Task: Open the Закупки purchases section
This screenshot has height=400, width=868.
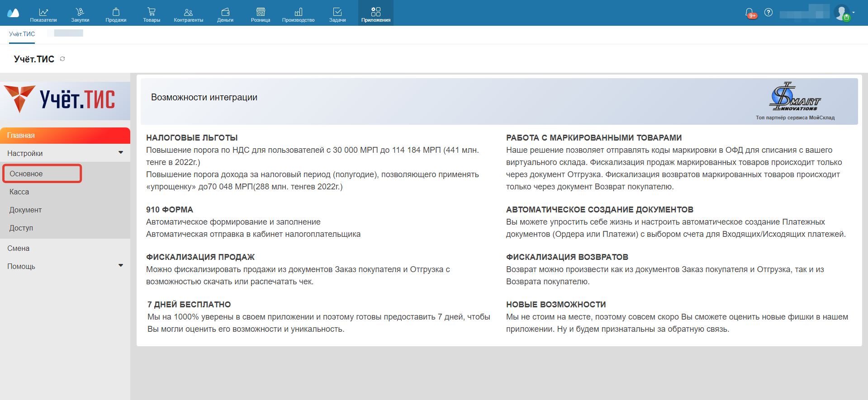Action: (x=80, y=14)
